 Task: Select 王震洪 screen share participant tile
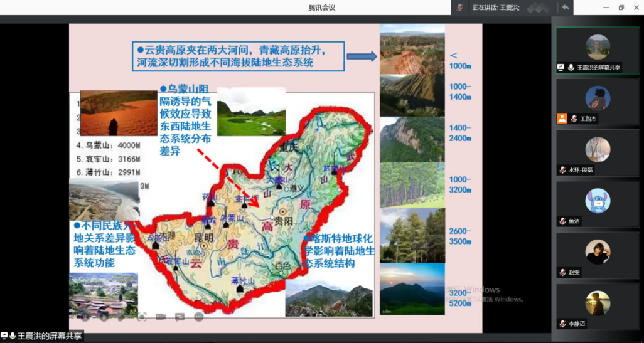click(x=598, y=50)
